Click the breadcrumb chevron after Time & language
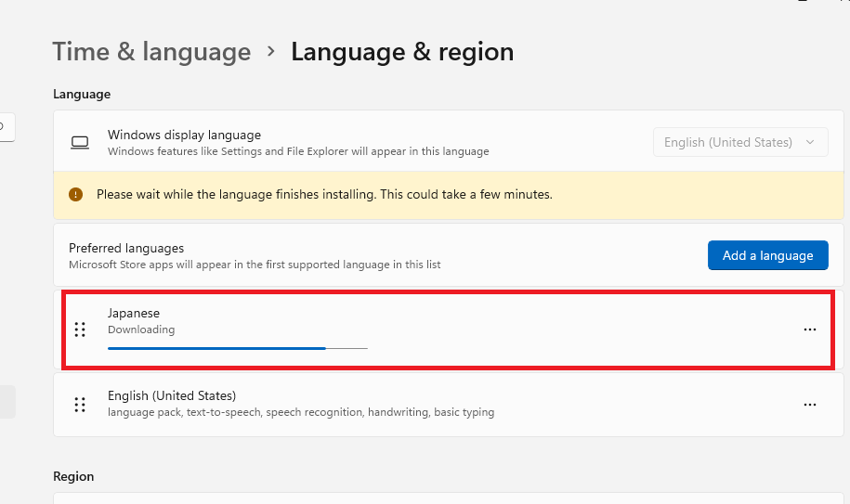This screenshot has height=504, width=850. pyautogui.click(x=271, y=52)
